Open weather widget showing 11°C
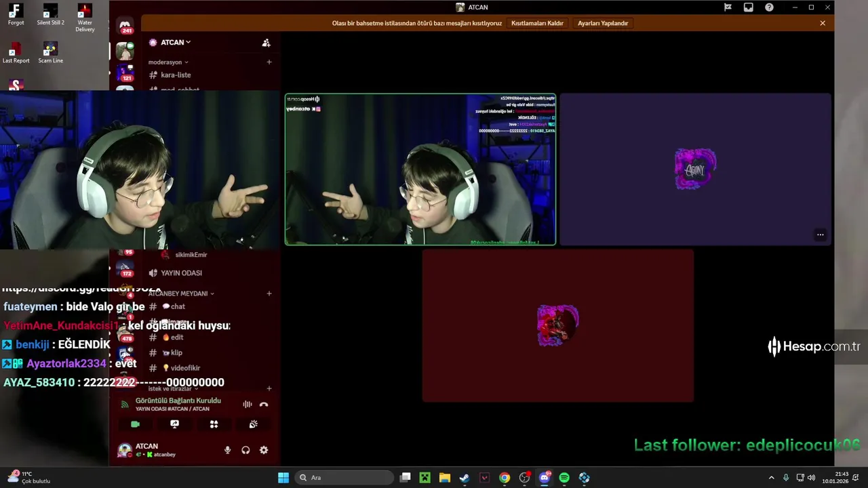868x488 pixels. pos(28,478)
